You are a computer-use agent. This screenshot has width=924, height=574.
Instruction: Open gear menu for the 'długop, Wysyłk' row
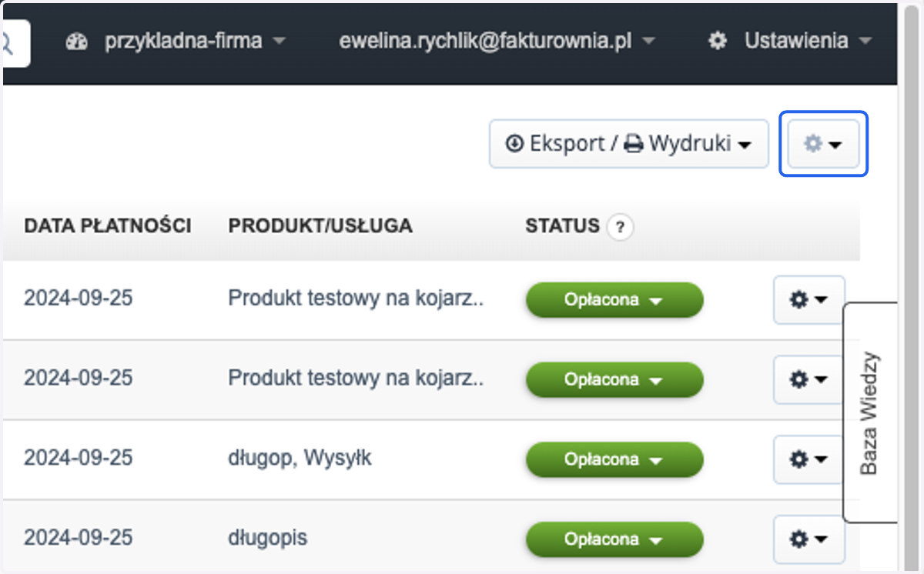point(808,459)
